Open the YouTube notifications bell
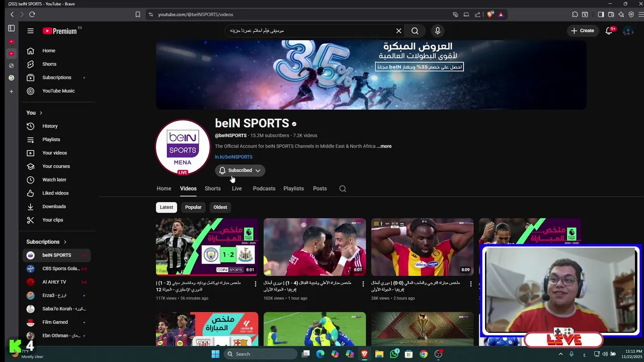The image size is (644, 362). pos(609,31)
